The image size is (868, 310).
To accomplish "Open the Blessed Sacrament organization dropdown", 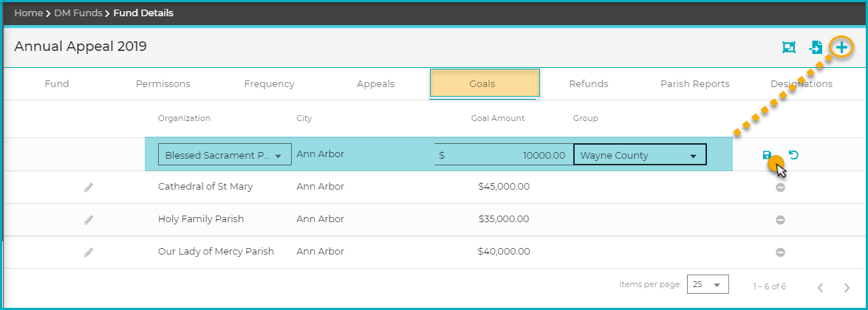I will pos(225,154).
